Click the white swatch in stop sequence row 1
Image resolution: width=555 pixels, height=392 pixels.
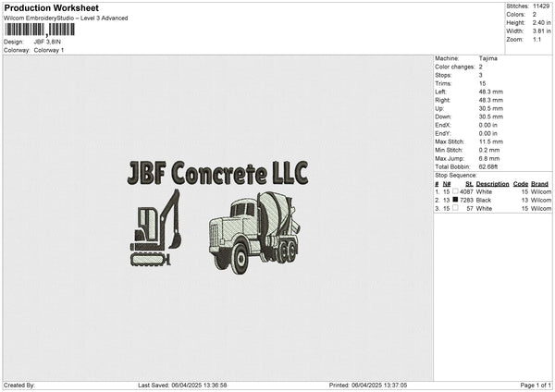point(455,191)
